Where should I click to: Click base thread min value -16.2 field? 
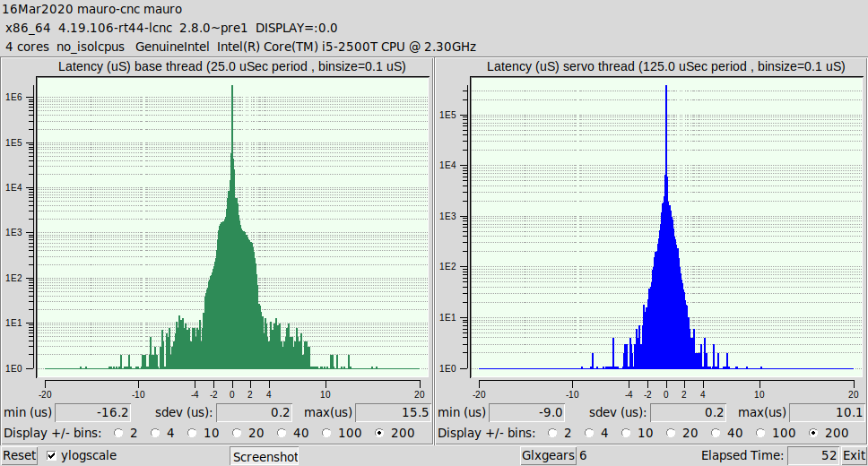click(x=93, y=412)
